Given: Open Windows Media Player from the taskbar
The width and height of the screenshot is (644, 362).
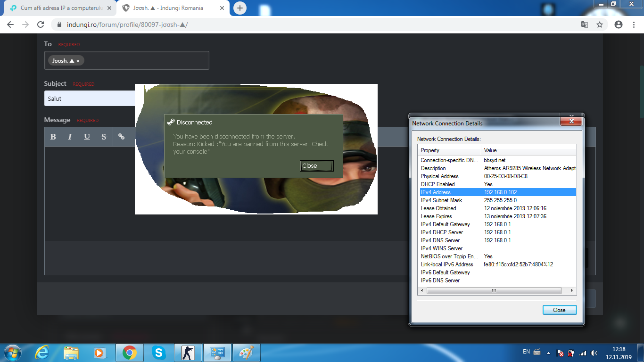Looking at the screenshot, I should pos(99,353).
